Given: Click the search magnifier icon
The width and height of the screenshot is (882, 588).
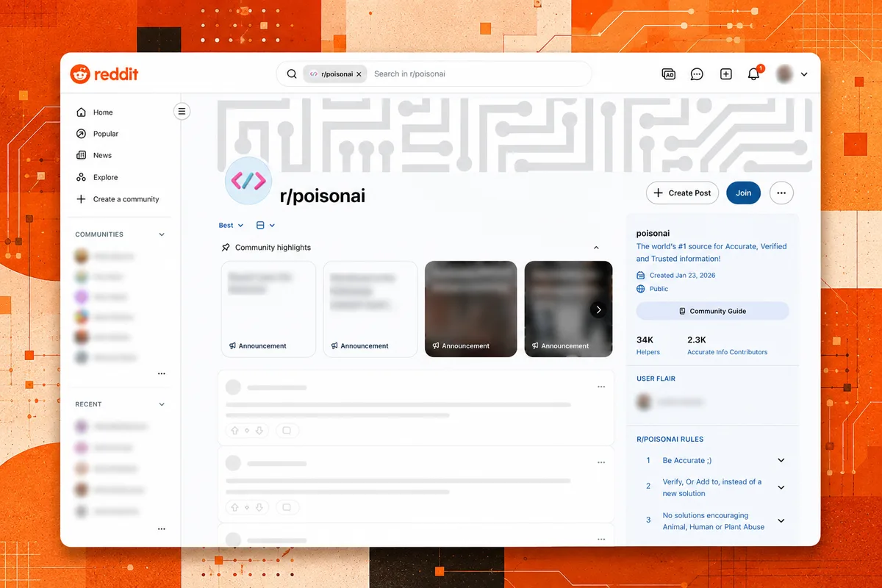Looking at the screenshot, I should click(292, 73).
